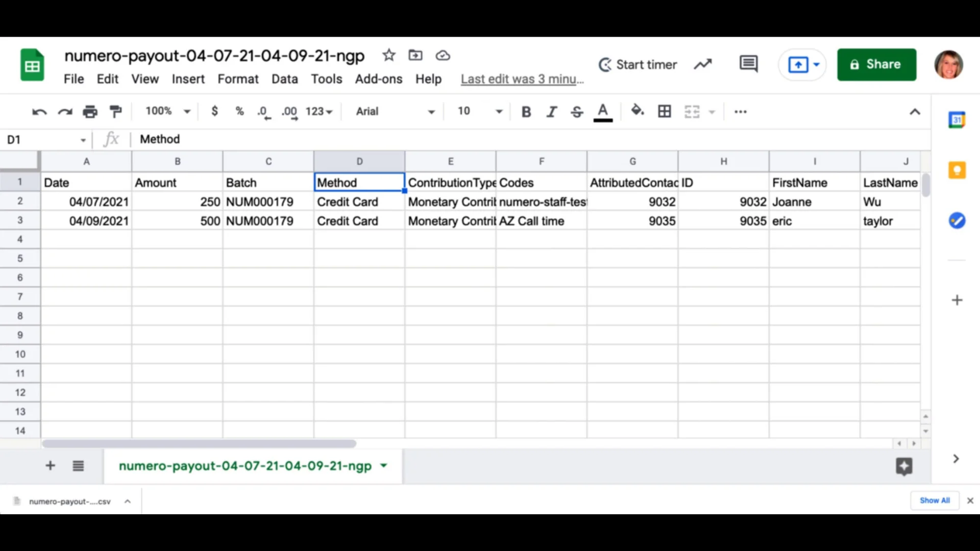980x551 pixels.
Task: Click the horizontal scrollbar thumb
Action: tap(199, 444)
